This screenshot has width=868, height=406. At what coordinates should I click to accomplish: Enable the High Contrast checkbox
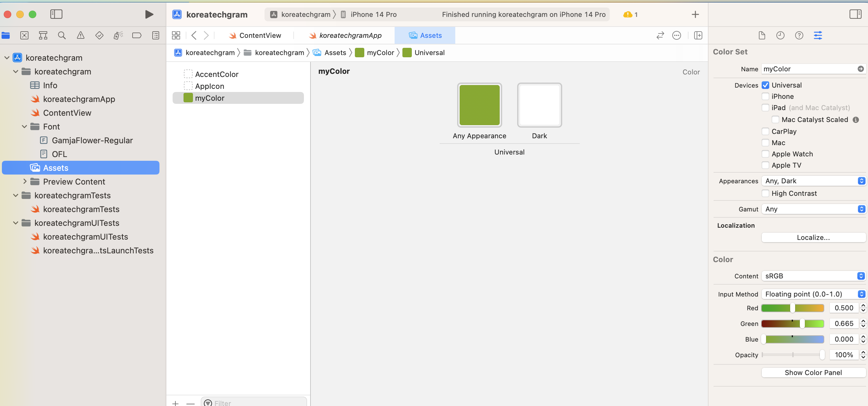(765, 193)
